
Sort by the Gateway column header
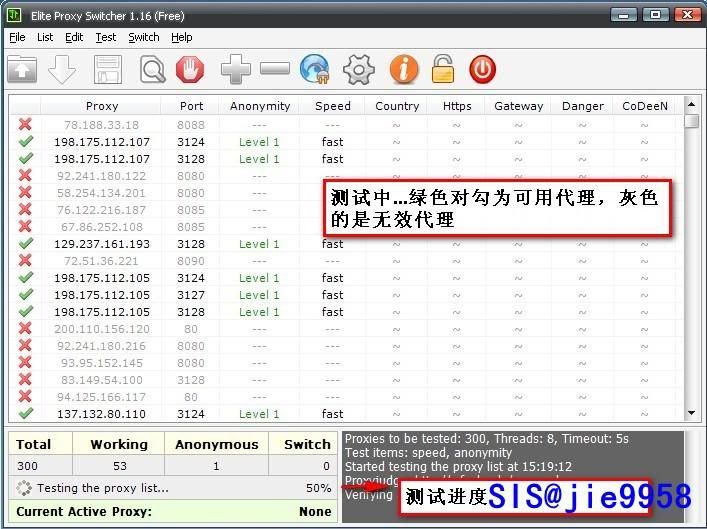519,106
